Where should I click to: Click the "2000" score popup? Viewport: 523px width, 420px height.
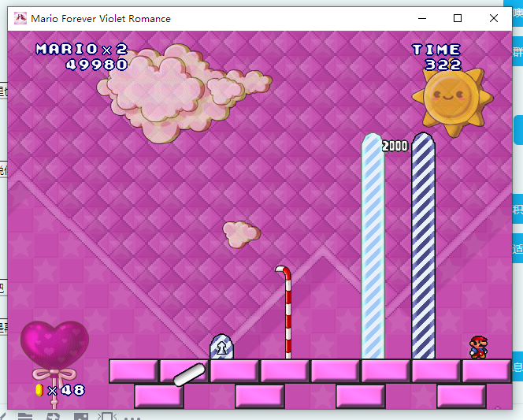click(x=395, y=146)
